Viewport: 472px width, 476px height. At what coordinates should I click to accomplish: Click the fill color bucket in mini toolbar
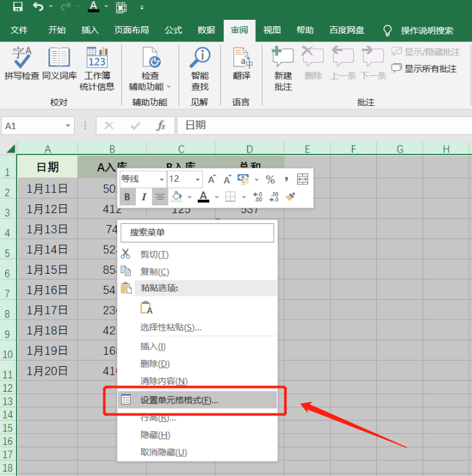pyautogui.click(x=177, y=197)
